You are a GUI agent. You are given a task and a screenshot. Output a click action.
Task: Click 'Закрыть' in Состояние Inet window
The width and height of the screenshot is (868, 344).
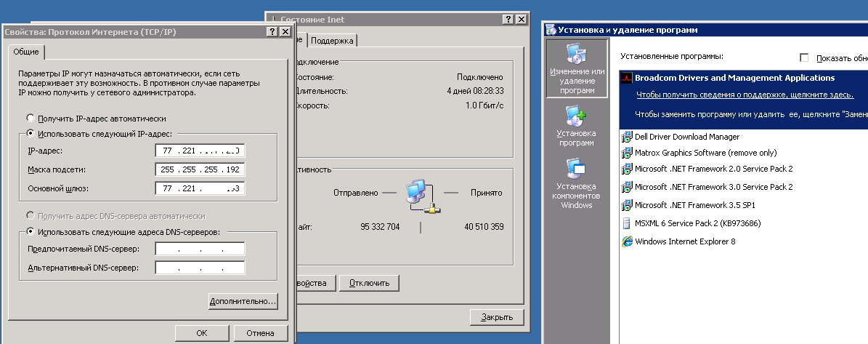tap(497, 317)
